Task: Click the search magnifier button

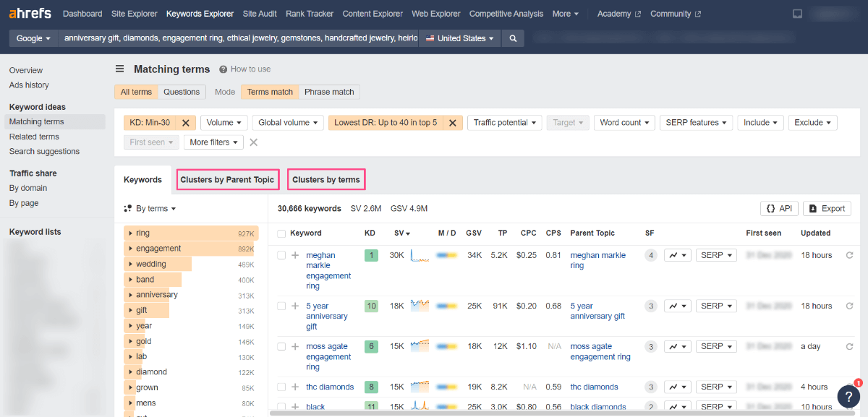Action: [513, 38]
